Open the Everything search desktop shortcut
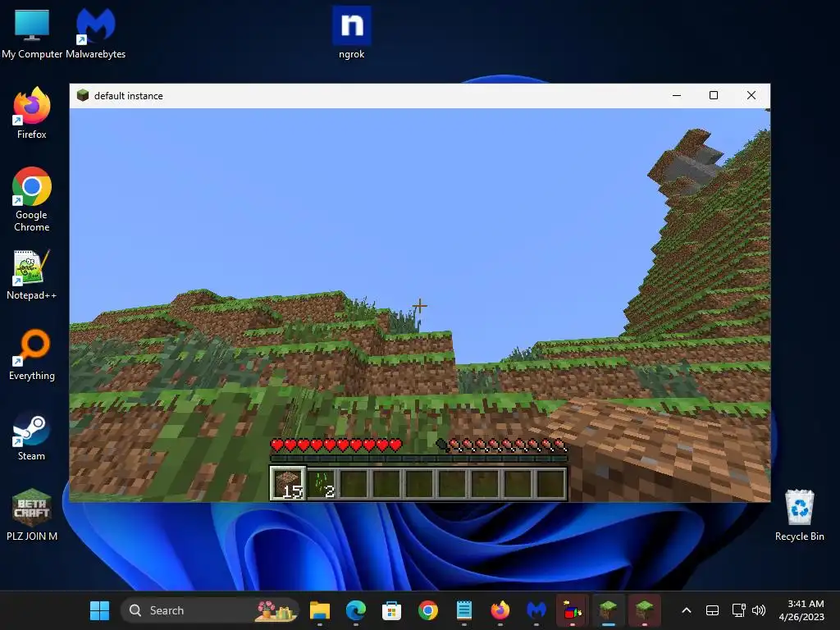The image size is (840, 630). [32, 354]
